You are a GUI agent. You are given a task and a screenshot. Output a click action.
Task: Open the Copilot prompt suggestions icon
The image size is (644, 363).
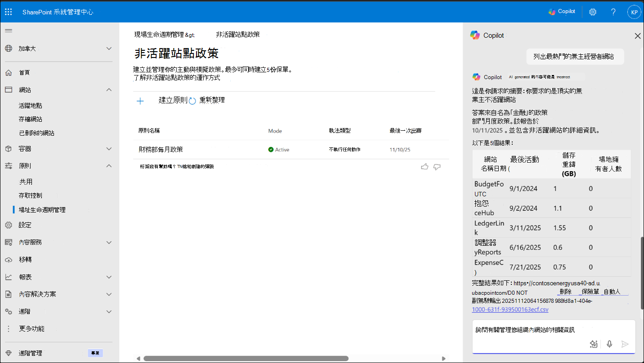click(594, 344)
